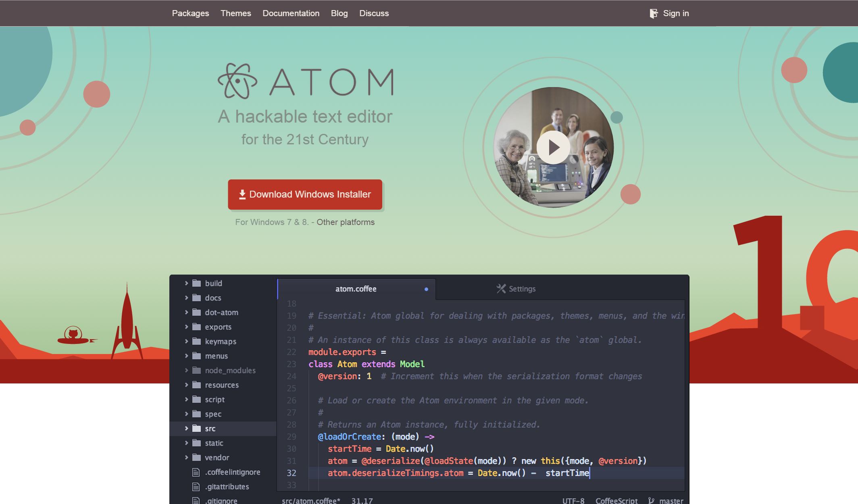Click the src folder icon
Screen dimensions: 858x504
pyautogui.click(x=196, y=428)
